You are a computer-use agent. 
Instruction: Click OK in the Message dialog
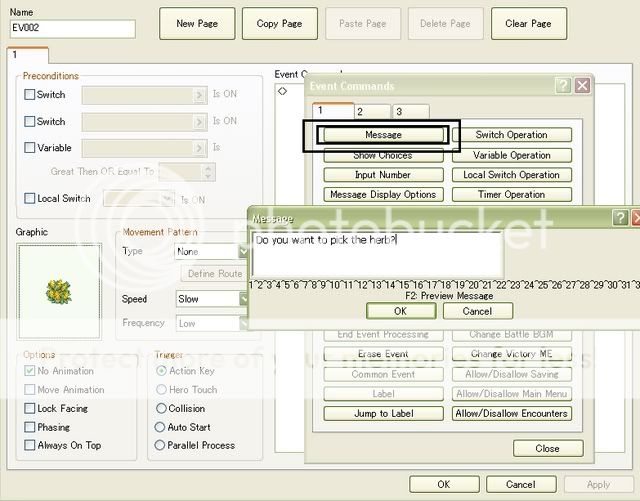pyautogui.click(x=400, y=311)
